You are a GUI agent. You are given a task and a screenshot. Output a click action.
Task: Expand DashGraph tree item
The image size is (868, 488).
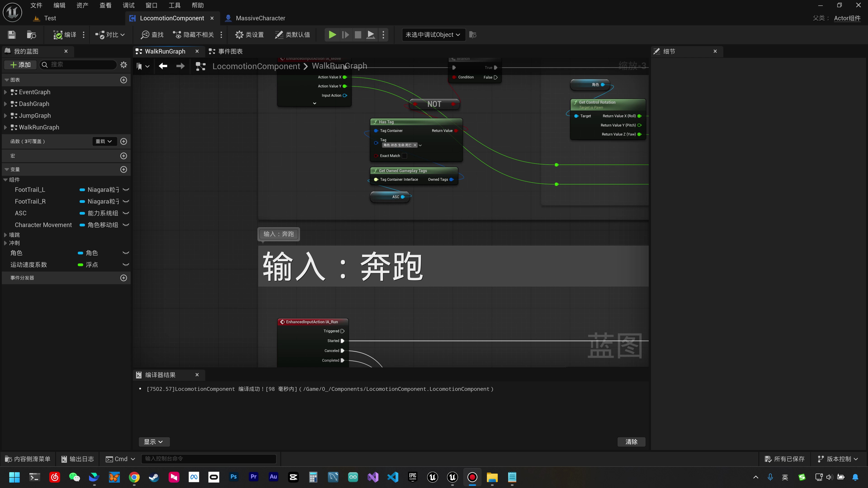tap(5, 104)
